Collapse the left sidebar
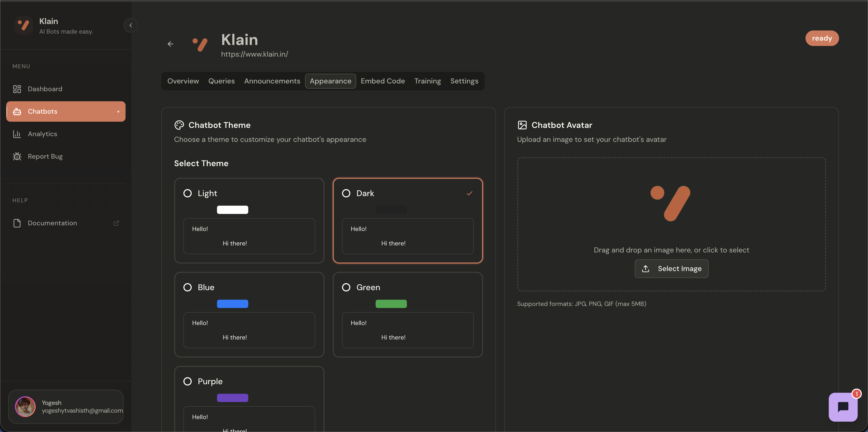Screen dimensions: 868x432 (x=131, y=25)
